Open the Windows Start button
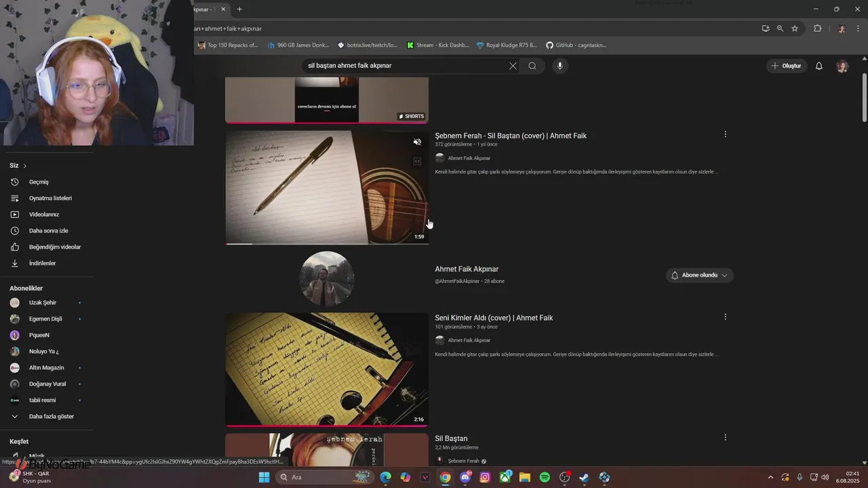The width and height of the screenshot is (868, 488). coord(264,477)
